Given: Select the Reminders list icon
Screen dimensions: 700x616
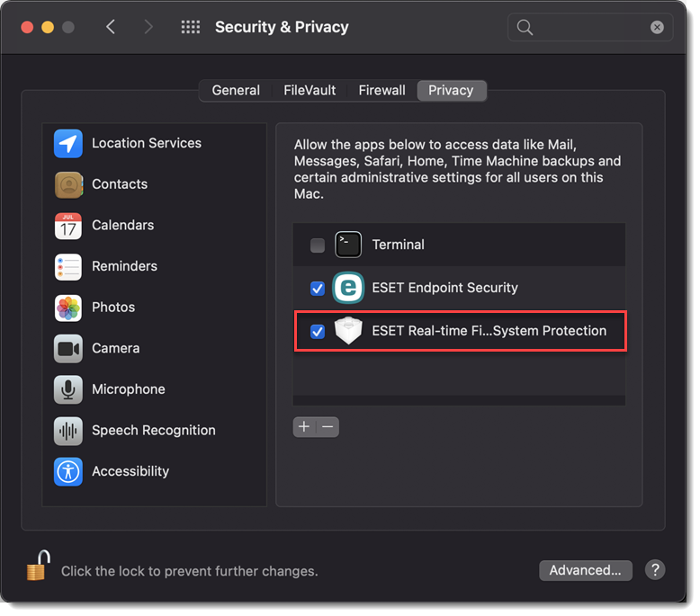Looking at the screenshot, I should coord(68,267).
